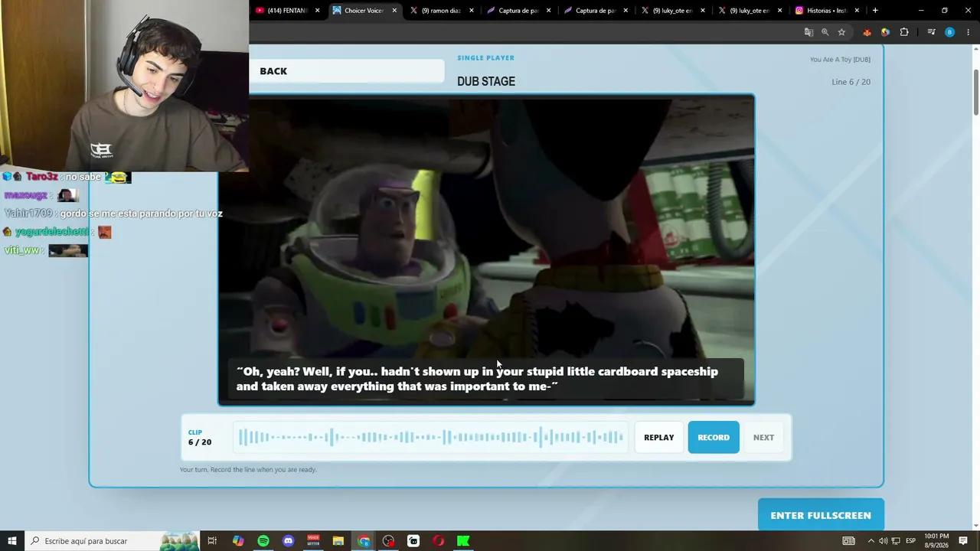Open Discord from the taskbar
The width and height of the screenshot is (980, 551).
click(x=288, y=541)
